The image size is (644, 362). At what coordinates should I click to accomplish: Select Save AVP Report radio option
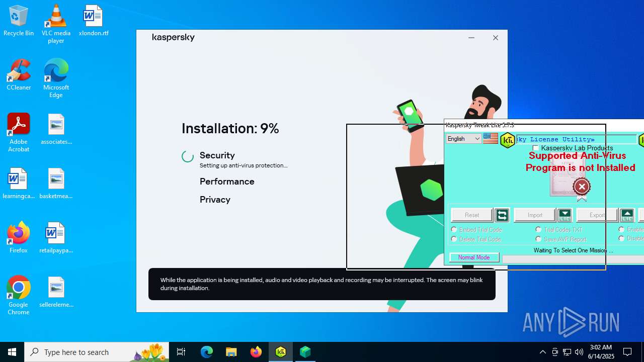tap(538, 239)
